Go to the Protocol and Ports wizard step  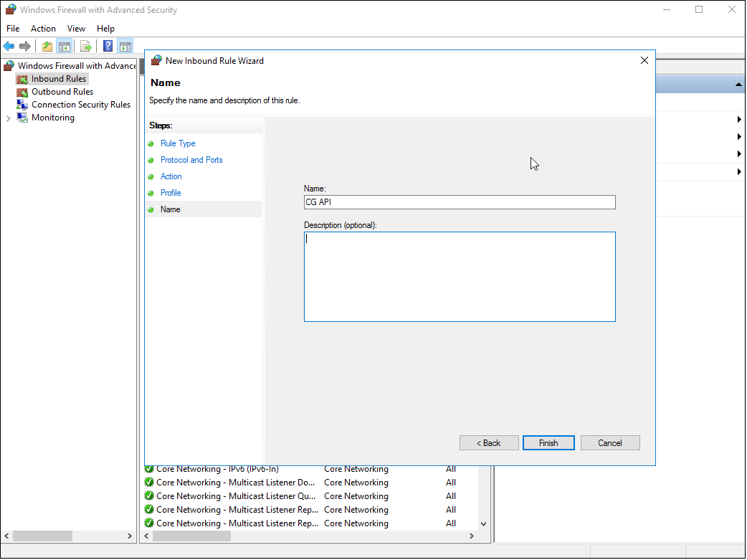[x=190, y=159]
